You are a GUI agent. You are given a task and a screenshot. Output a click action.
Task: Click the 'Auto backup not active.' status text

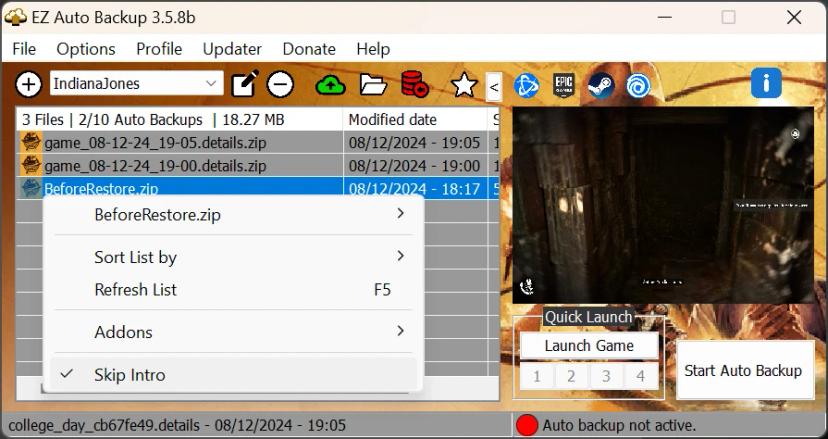(619, 425)
